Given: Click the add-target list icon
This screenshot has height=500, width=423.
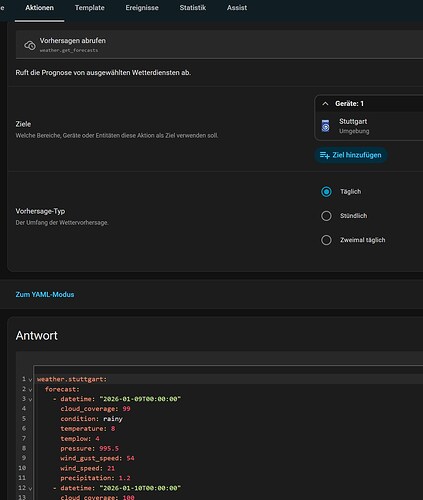Looking at the screenshot, I should pos(325,155).
